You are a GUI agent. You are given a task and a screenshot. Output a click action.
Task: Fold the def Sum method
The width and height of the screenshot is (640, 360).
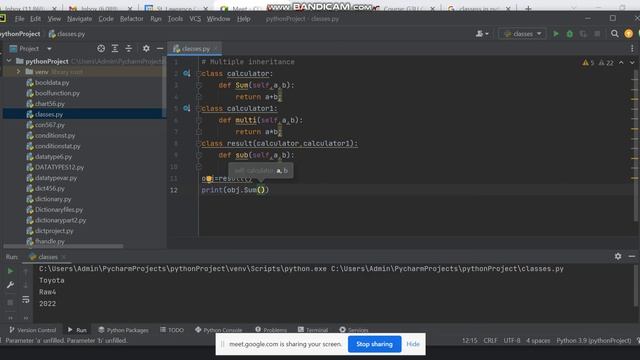[x=199, y=85]
